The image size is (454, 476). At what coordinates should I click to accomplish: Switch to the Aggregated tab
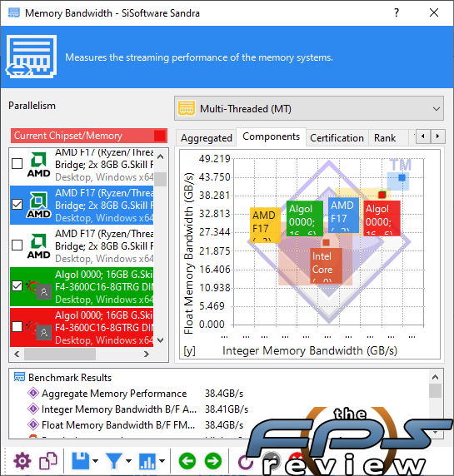pos(207,138)
